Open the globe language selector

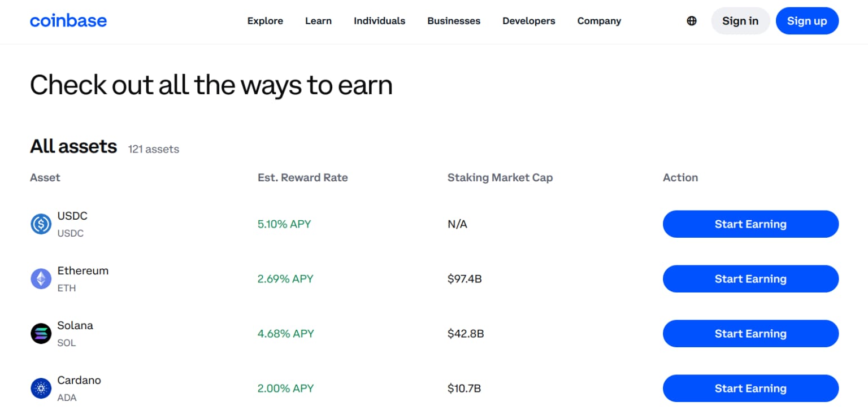pos(692,21)
